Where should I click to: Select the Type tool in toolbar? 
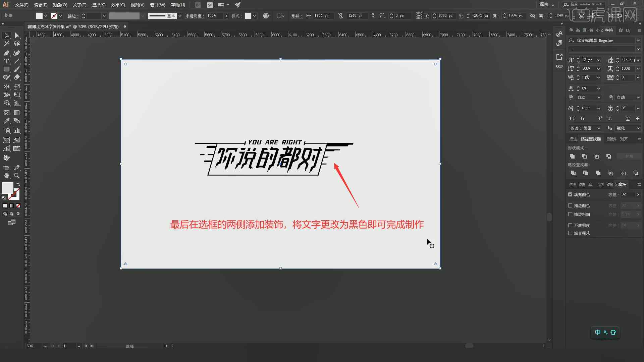pos(6,61)
